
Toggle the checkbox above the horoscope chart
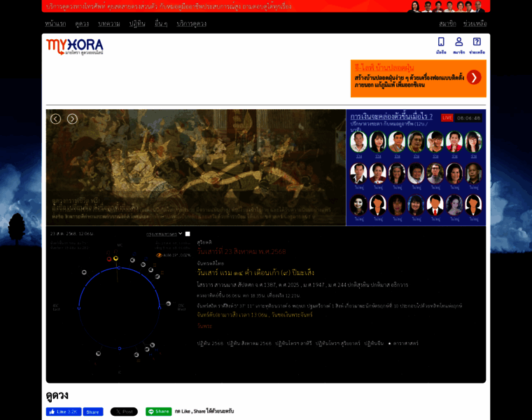tap(188, 234)
